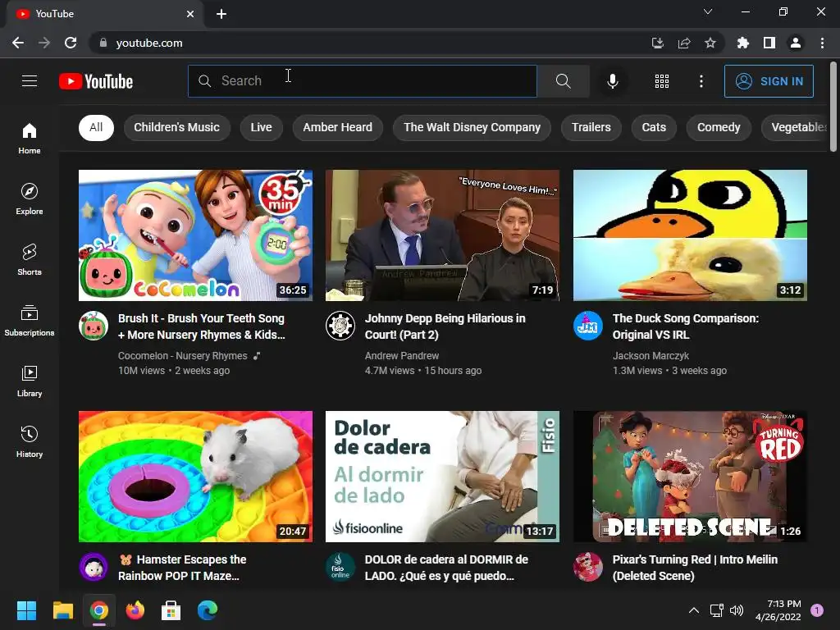Share this page icon in address bar
The height and width of the screenshot is (630, 840).
pyautogui.click(x=684, y=43)
